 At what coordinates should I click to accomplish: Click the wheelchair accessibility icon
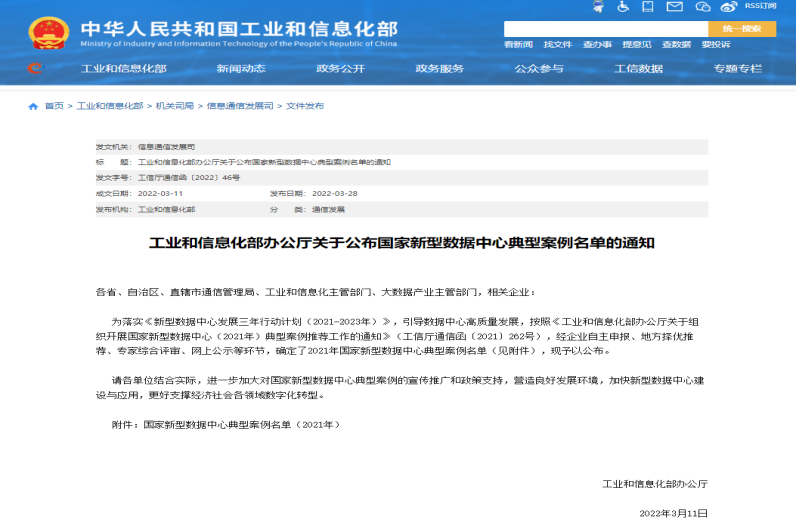[623, 7]
